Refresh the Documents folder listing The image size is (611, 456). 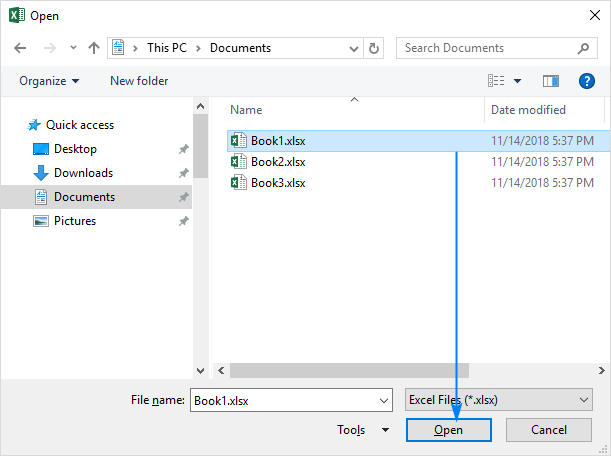[374, 48]
